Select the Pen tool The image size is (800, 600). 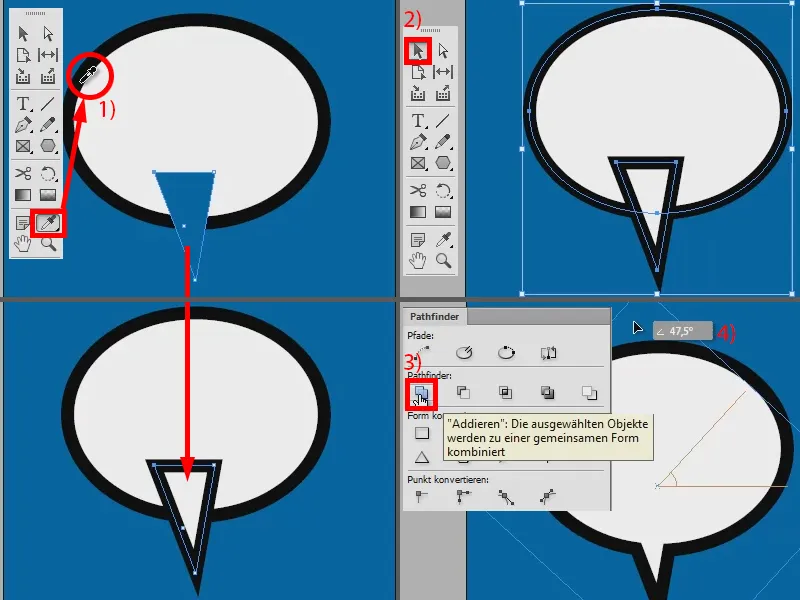pyautogui.click(x=22, y=123)
